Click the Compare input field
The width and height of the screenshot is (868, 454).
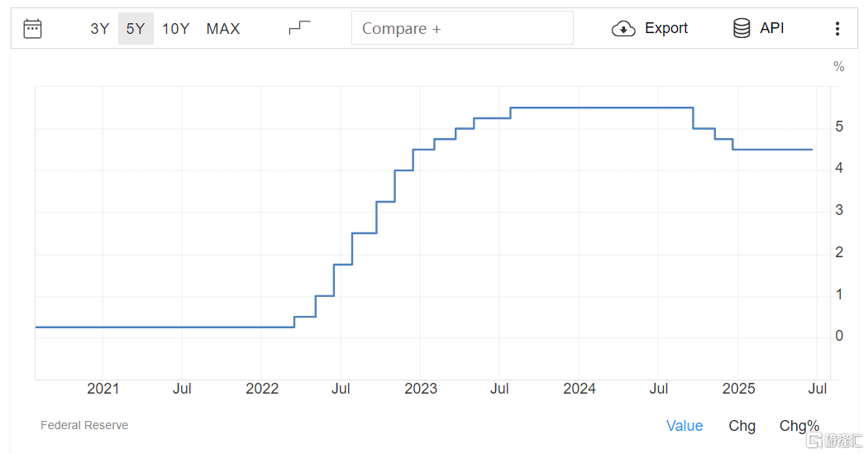point(462,28)
